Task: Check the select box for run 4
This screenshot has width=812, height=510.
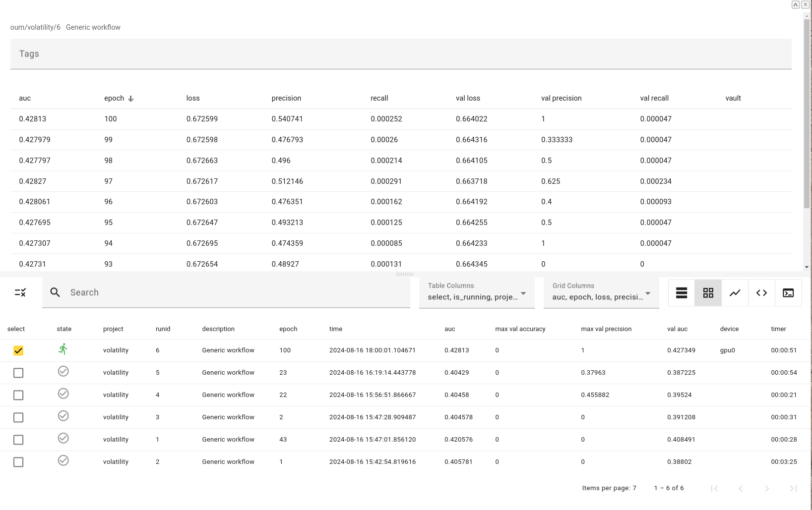Action: tap(18, 395)
